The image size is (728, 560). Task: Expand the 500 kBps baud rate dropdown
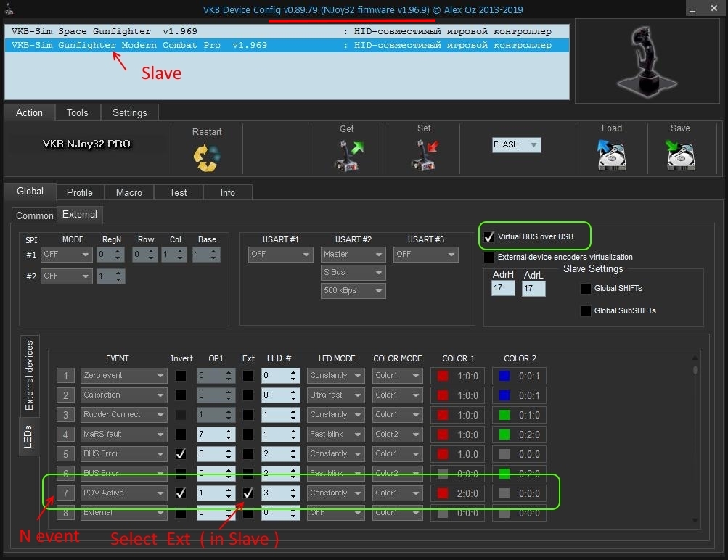point(353,291)
